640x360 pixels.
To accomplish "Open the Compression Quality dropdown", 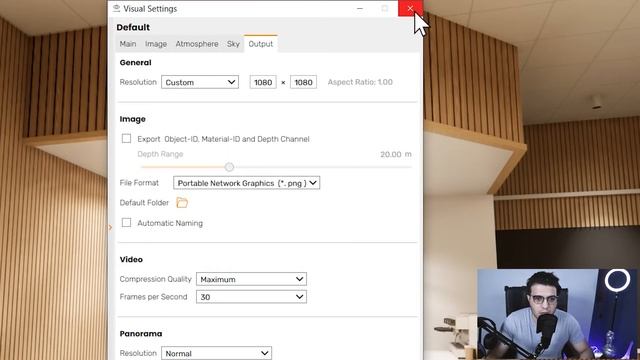I will 251,279.
